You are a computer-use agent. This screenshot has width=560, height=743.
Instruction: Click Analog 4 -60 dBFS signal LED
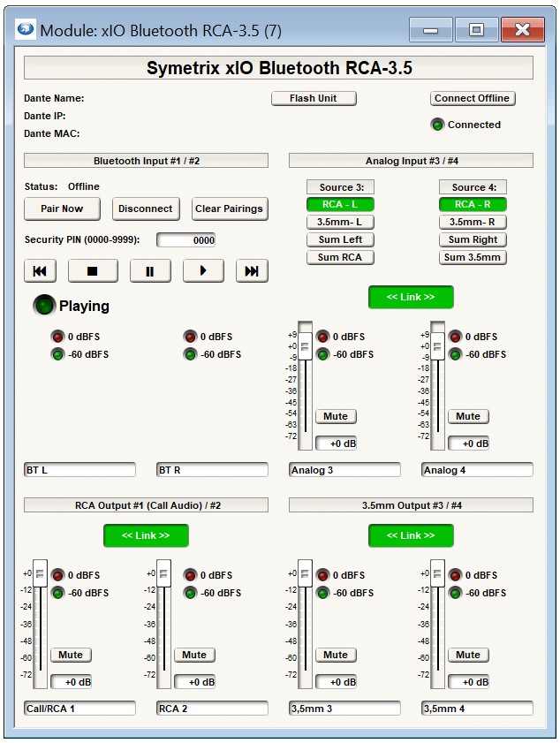pyautogui.click(x=455, y=354)
